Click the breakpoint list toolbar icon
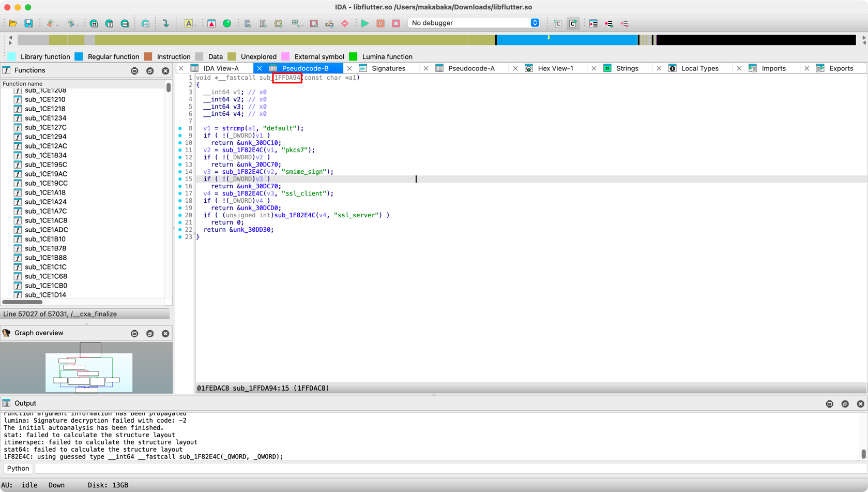This screenshot has height=492, width=868. point(593,23)
